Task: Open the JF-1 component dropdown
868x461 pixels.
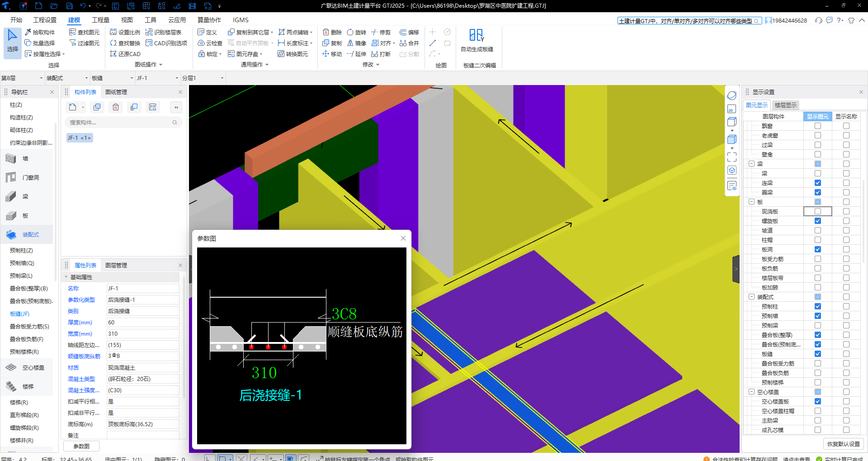Action: tap(158, 78)
